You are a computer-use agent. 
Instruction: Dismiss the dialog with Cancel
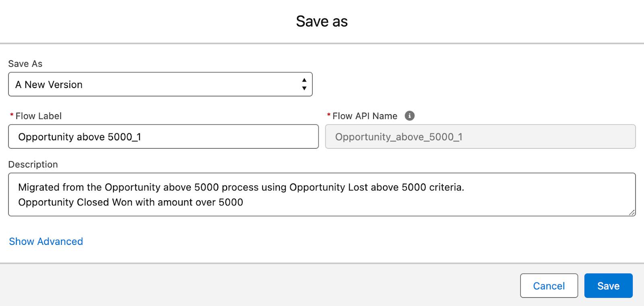[549, 285]
